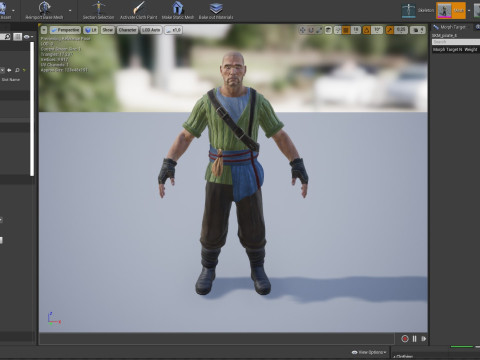Click the Reimport Base Mesh icon

click(x=44, y=8)
